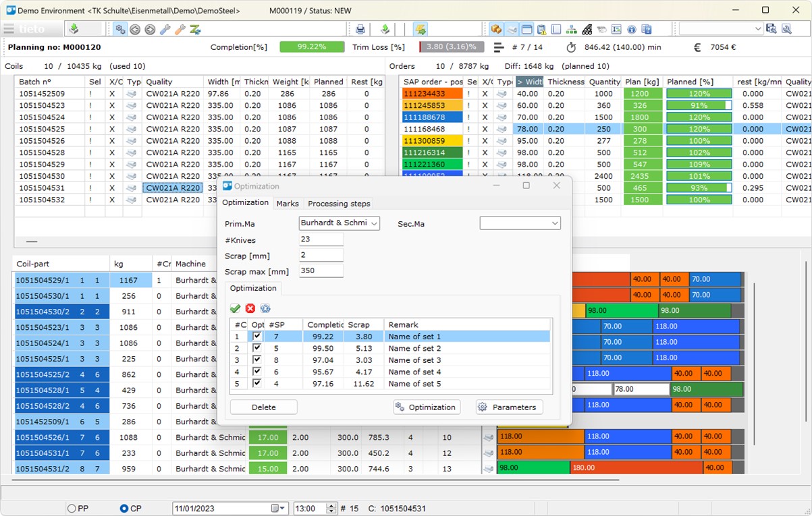Click the printer icon in the toolbar
Viewport: 812px width, 516px height.
[360, 29]
